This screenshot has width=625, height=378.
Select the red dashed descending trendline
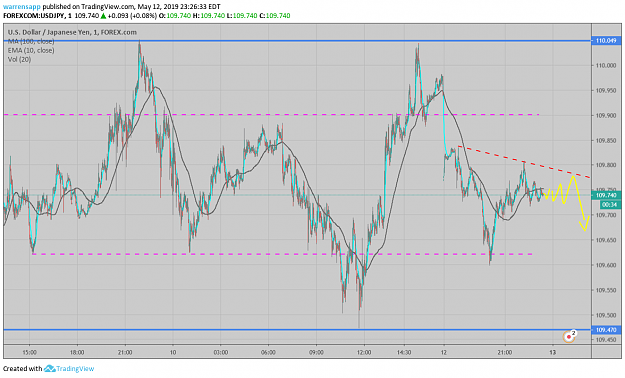(x=524, y=162)
